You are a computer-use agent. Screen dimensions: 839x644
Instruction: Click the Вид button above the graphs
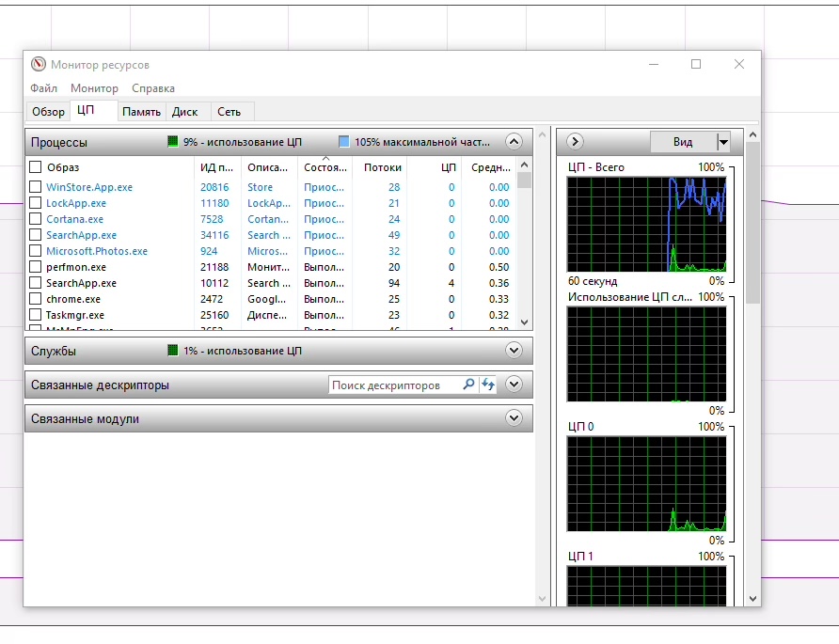coord(683,142)
